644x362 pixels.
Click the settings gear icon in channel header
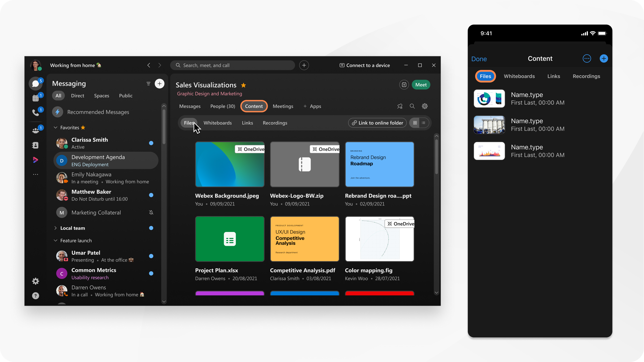point(425,106)
